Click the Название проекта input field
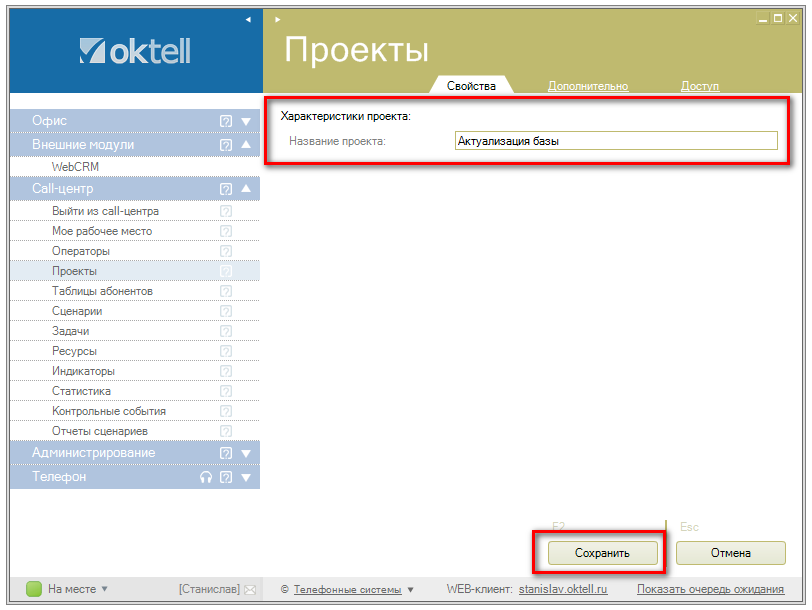This screenshot has width=812, height=610. (x=615, y=141)
